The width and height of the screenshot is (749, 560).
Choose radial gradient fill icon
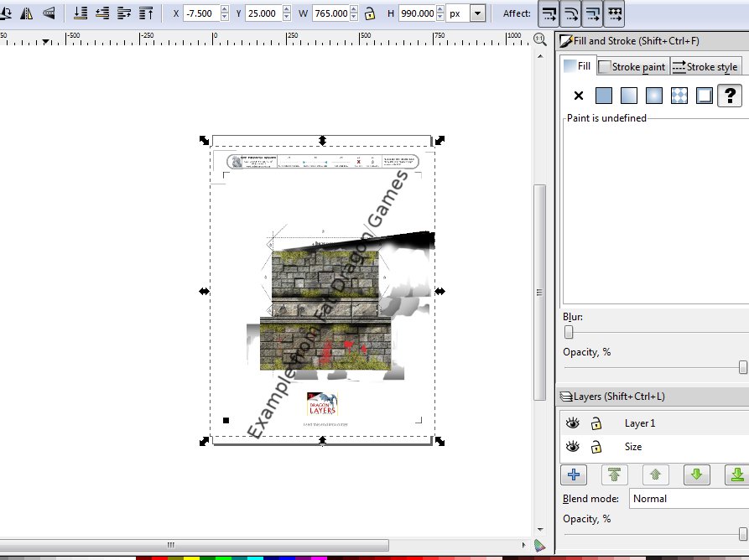[654, 96]
